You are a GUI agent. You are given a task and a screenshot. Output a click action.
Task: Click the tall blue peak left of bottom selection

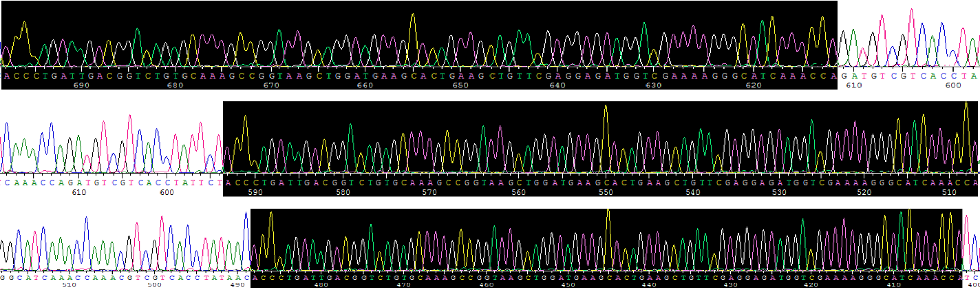click(x=246, y=215)
